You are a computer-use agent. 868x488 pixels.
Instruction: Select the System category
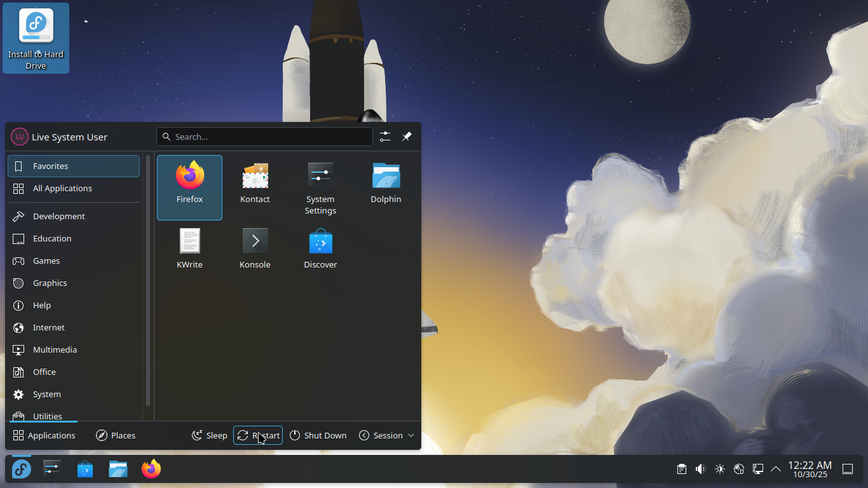coord(74,394)
